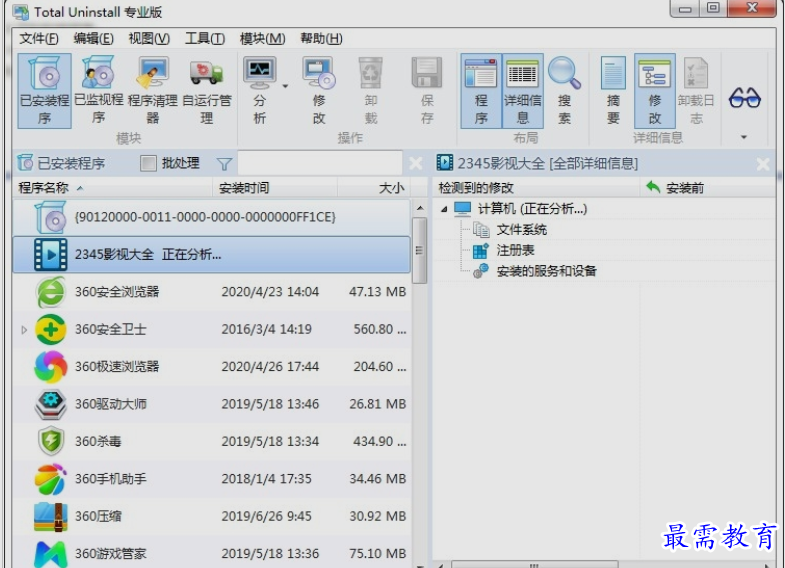Viewport: 785px width, 568px height.
Task: Select the 文件系统 tree item
Action: (522, 230)
